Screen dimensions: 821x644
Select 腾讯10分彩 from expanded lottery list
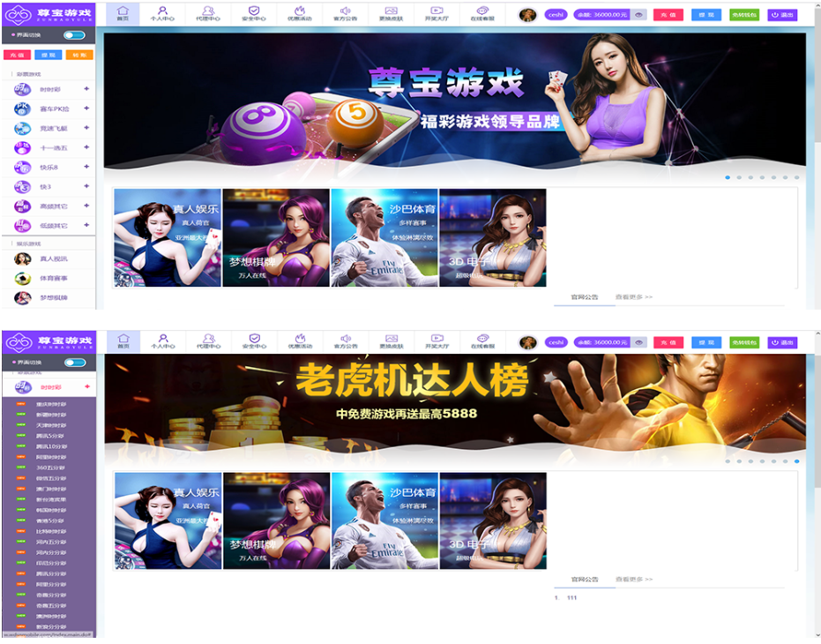click(x=51, y=446)
